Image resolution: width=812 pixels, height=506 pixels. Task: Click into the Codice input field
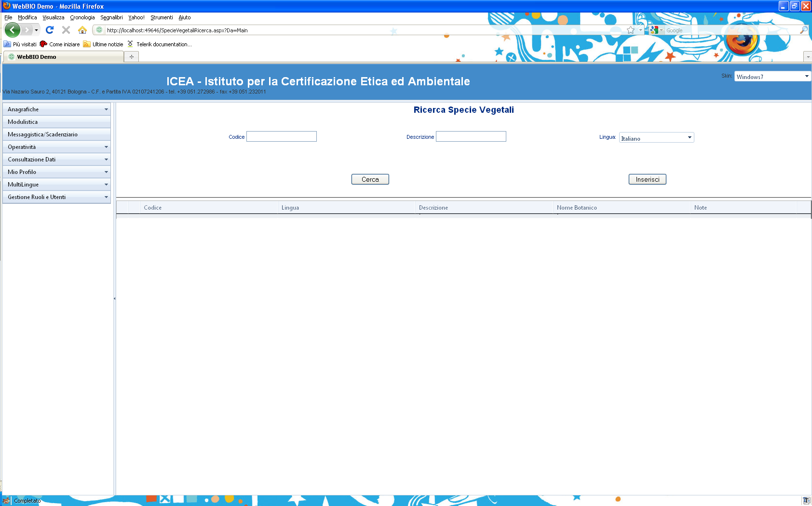[282, 136]
